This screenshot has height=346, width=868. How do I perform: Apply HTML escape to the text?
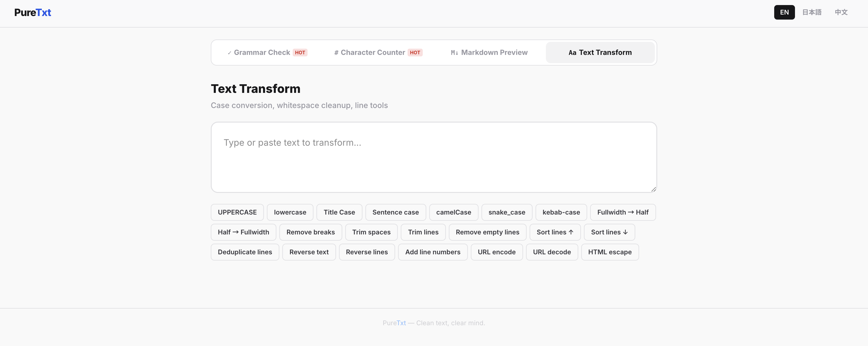(x=609, y=252)
